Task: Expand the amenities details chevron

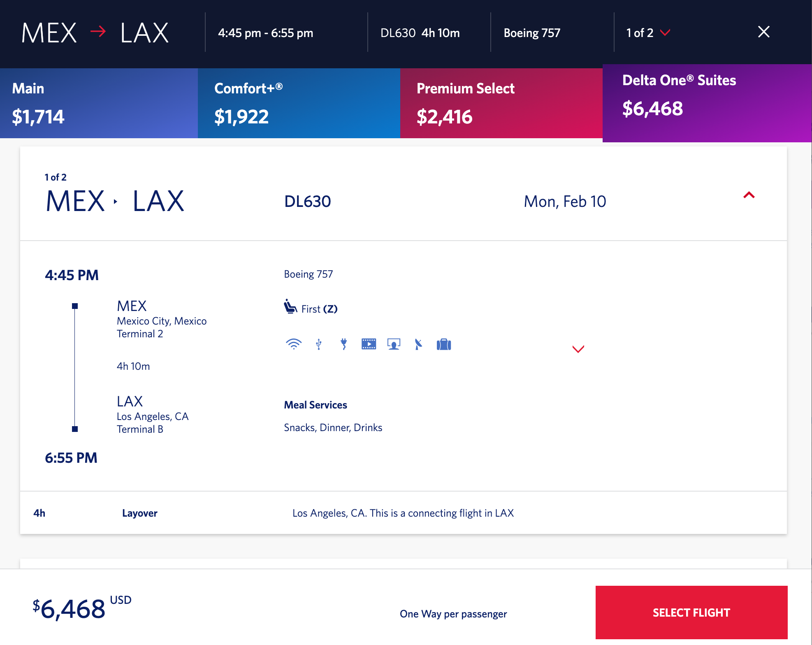Action: click(x=578, y=349)
